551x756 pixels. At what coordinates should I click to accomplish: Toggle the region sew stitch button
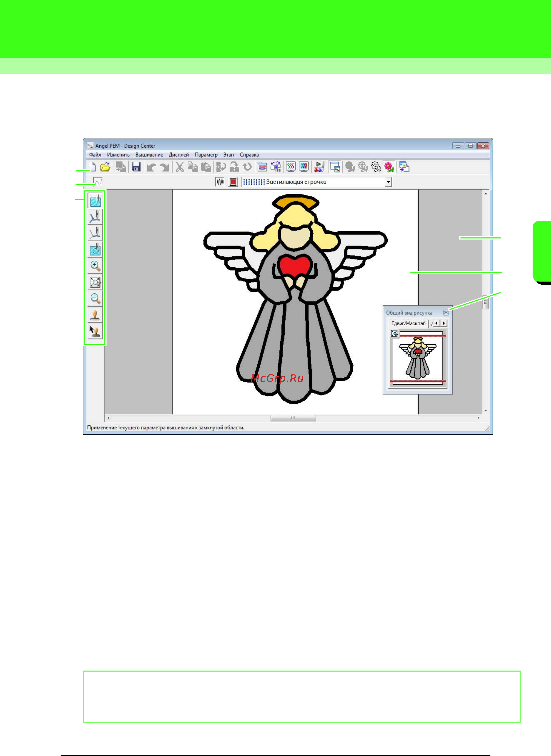[x=220, y=182]
